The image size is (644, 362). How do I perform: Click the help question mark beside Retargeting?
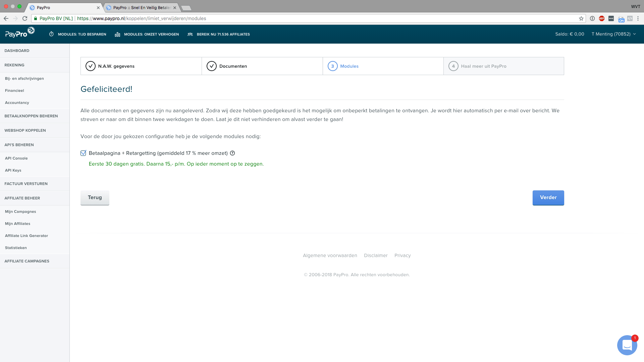pyautogui.click(x=232, y=153)
